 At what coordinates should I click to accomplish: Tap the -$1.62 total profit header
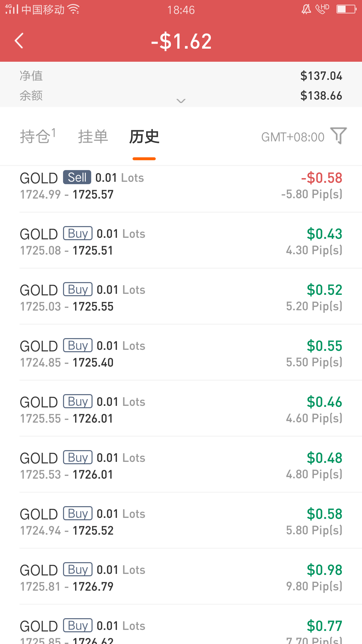coord(181,42)
